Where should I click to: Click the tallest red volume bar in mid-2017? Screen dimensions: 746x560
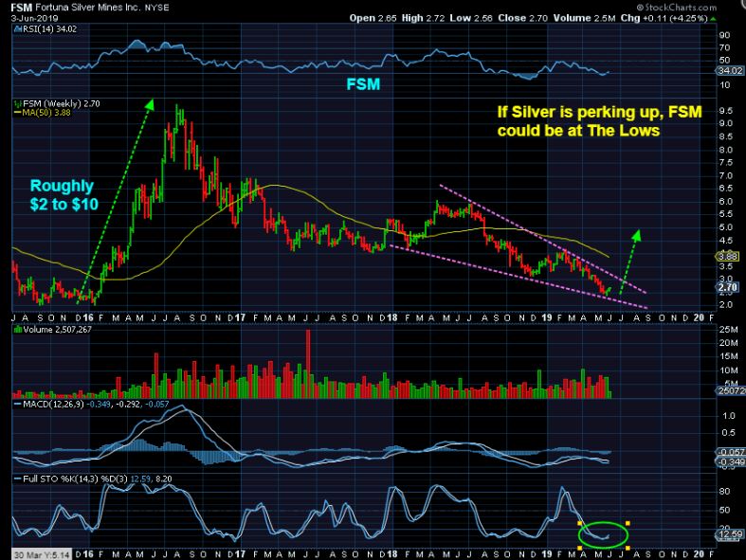(308, 364)
